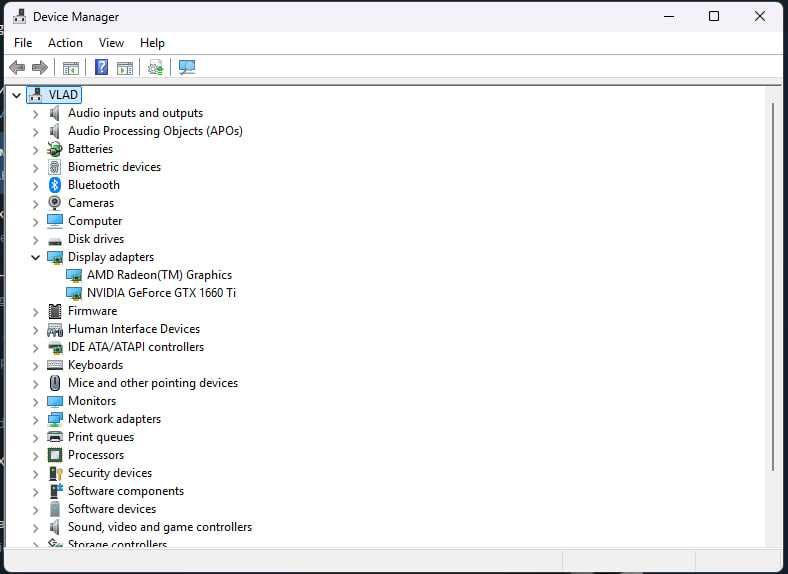Image resolution: width=788 pixels, height=574 pixels.
Task: Expand the Computer category
Action: 35,222
